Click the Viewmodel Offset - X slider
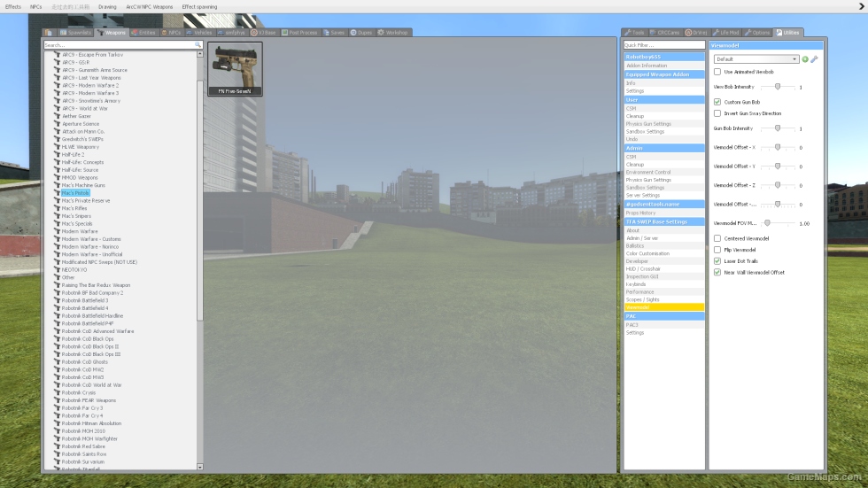Screen dimensions: 868x488 [x=778, y=147]
